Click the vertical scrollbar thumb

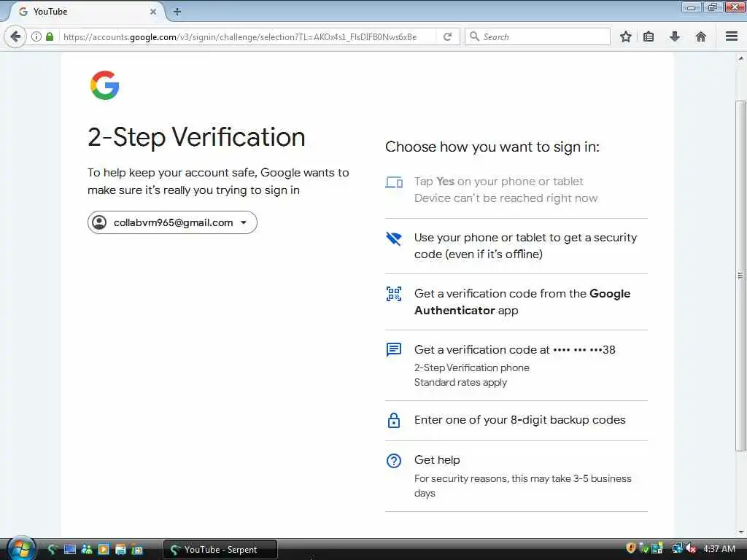click(740, 276)
